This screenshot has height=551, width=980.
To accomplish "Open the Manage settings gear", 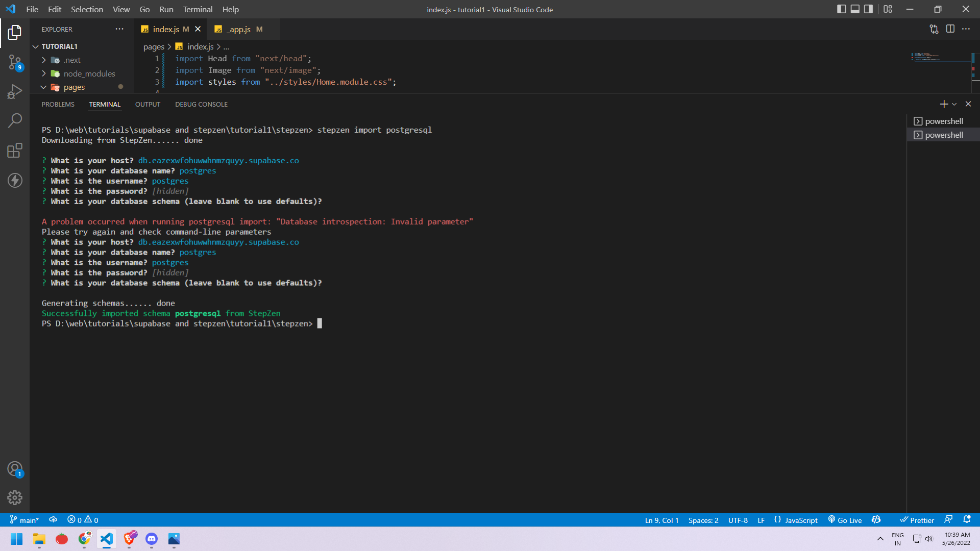I will tap(15, 497).
